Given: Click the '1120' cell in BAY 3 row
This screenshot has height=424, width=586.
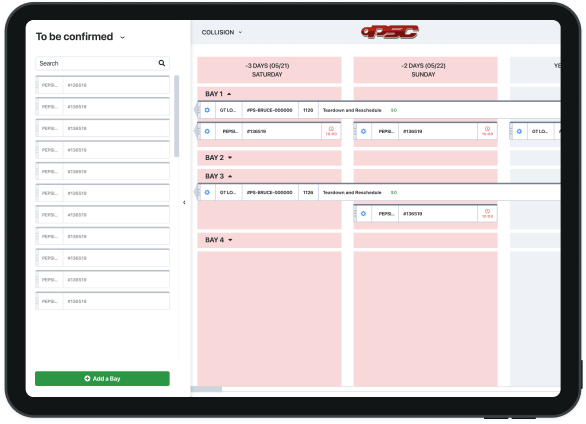Looking at the screenshot, I should [x=308, y=192].
